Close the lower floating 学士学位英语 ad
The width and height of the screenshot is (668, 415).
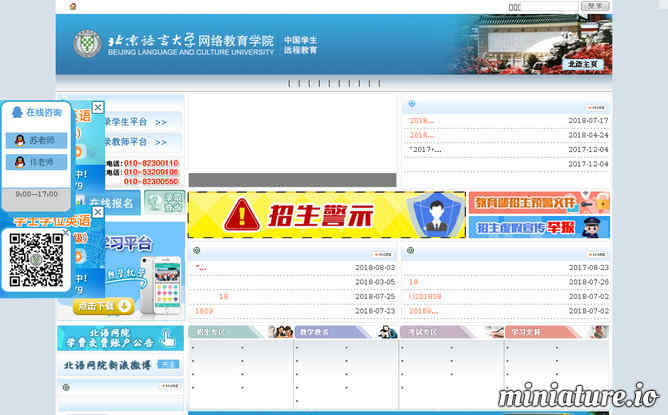[x=98, y=212]
